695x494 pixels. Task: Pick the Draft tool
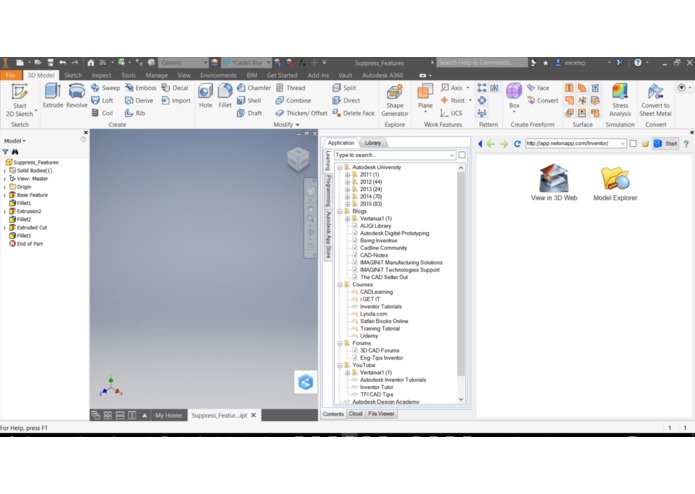coord(249,113)
